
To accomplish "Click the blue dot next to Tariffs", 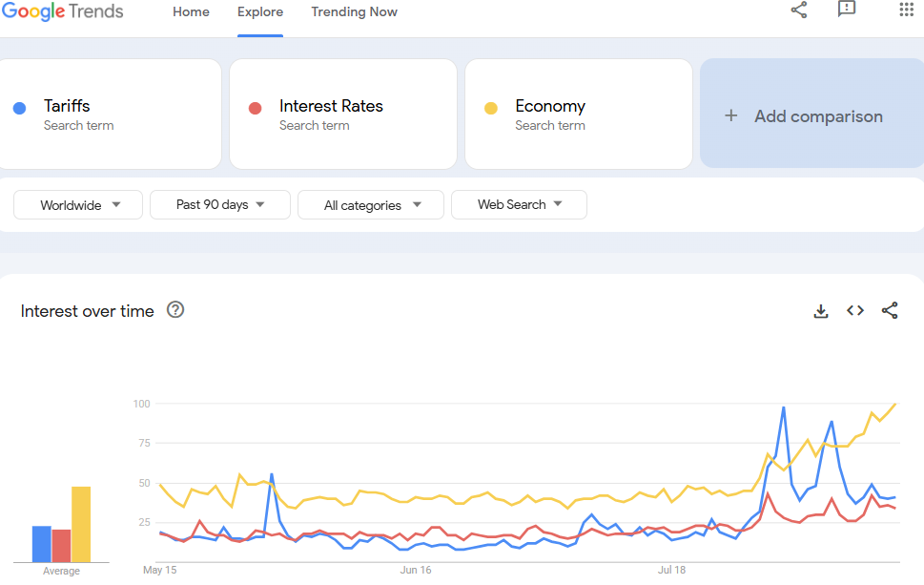I will pyautogui.click(x=19, y=108).
